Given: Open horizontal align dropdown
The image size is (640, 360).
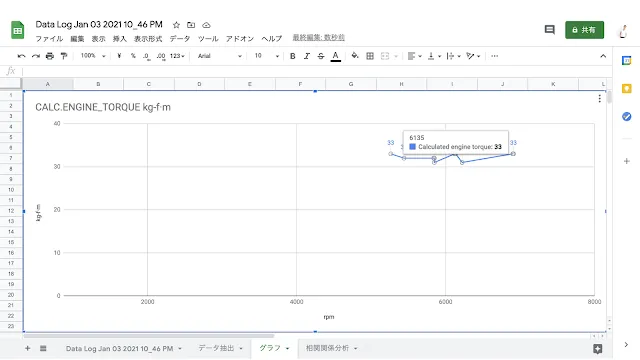Looking at the screenshot, I should (x=414, y=56).
